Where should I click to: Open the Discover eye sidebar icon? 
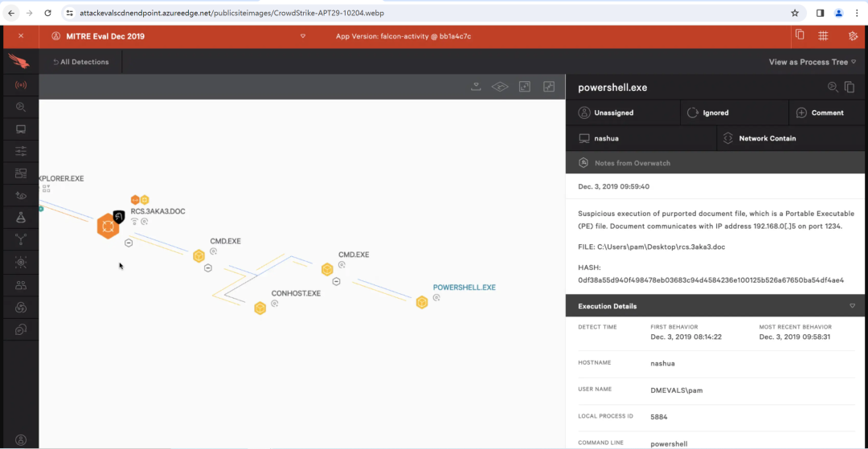[20, 196]
